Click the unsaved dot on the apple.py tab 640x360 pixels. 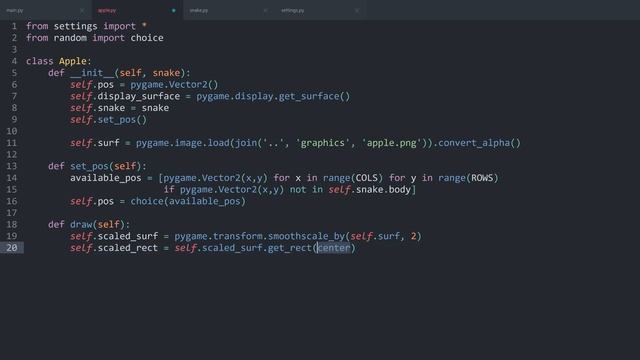click(173, 11)
